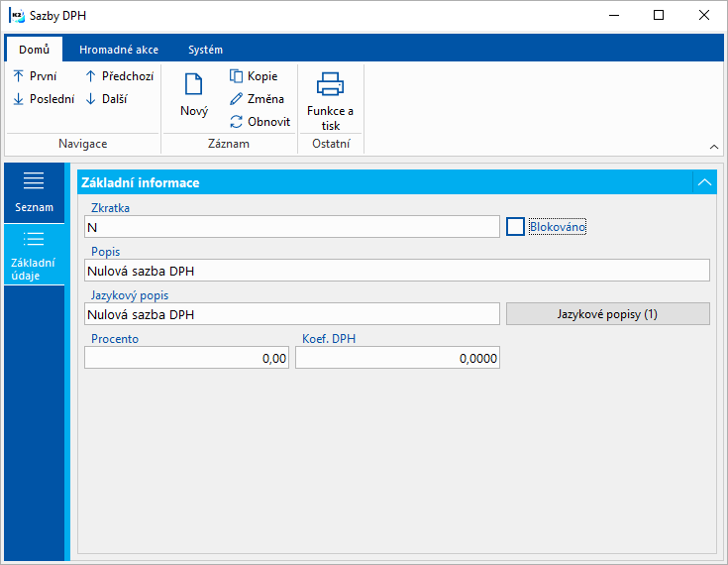Create a new record with Nový
728x565 pixels.
194,95
